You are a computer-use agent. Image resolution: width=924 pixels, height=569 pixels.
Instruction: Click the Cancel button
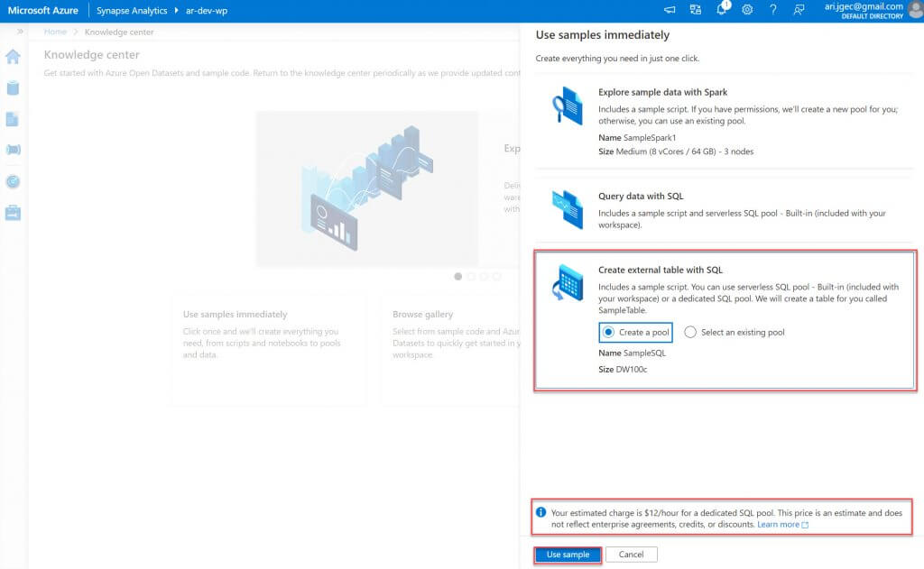[631, 555]
